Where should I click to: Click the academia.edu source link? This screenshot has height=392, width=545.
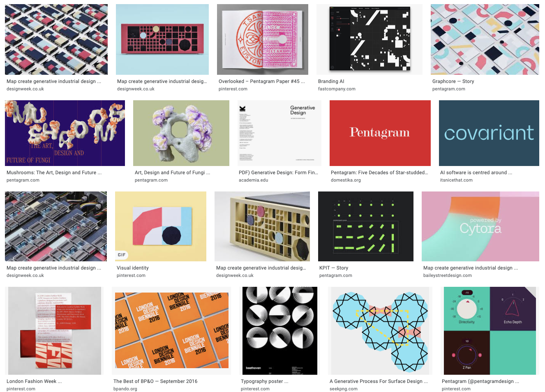[x=253, y=180]
